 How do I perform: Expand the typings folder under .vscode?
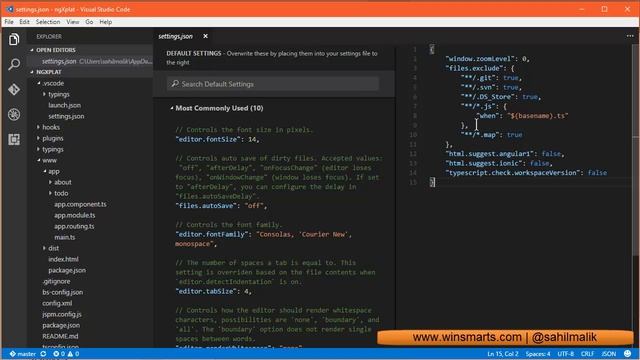point(44,94)
